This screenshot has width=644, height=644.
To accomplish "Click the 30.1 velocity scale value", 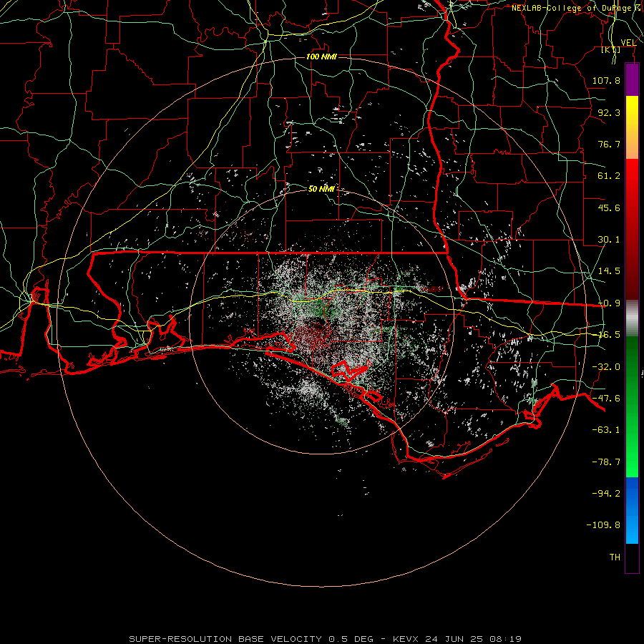I will click(x=609, y=240).
